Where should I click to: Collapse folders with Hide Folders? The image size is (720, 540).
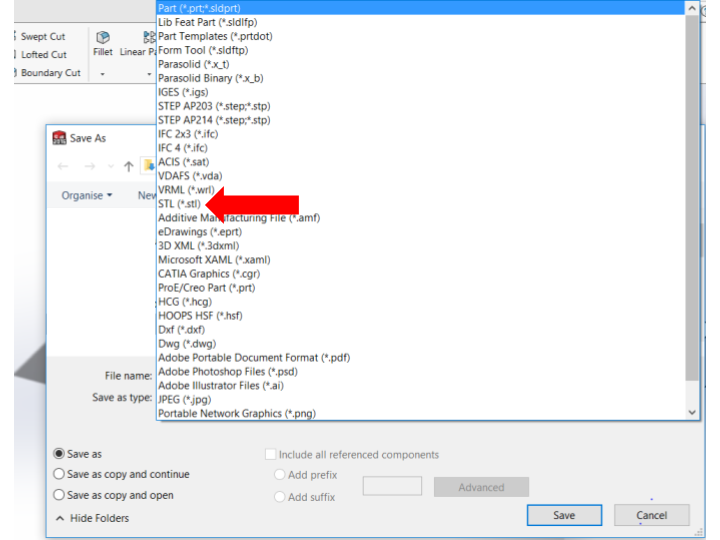click(x=92, y=518)
